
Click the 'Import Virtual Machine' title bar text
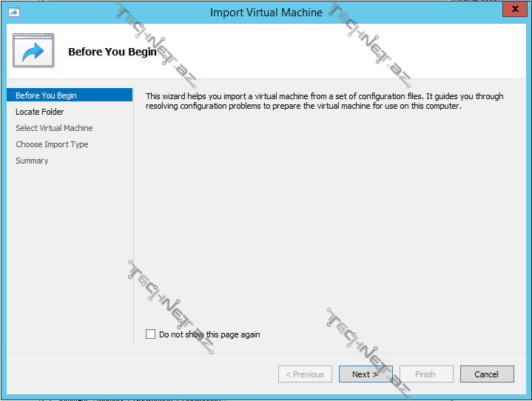tap(266, 13)
